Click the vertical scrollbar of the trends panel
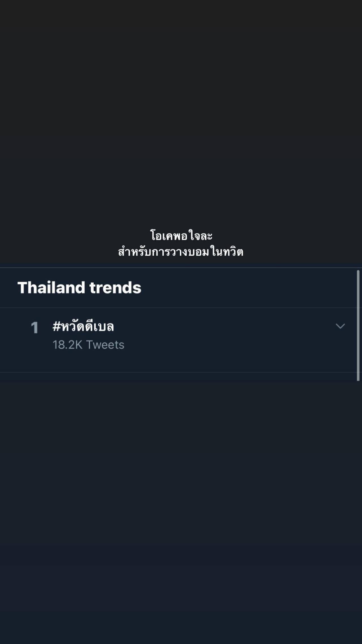The width and height of the screenshot is (362, 644). [x=358, y=326]
